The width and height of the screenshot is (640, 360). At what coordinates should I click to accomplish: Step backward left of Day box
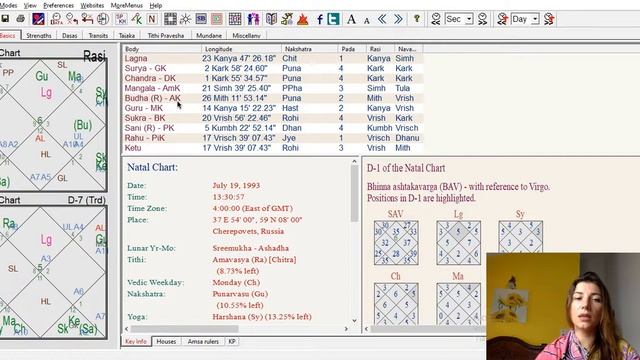click(502, 19)
